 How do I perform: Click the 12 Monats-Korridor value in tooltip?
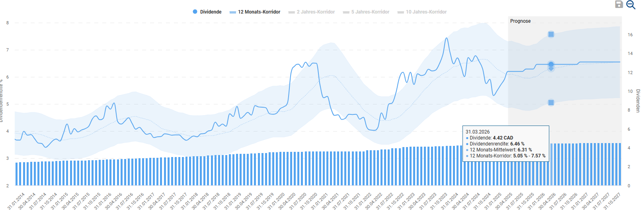point(529,156)
